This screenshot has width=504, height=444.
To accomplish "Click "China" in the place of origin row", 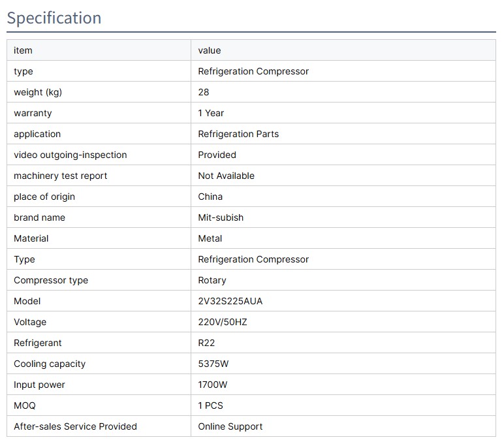I will (210, 197).
